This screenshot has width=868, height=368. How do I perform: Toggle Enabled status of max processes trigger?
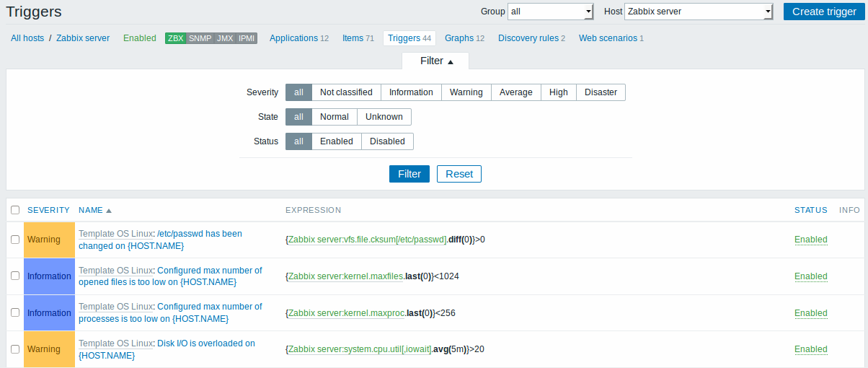pyautogui.click(x=810, y=313)
